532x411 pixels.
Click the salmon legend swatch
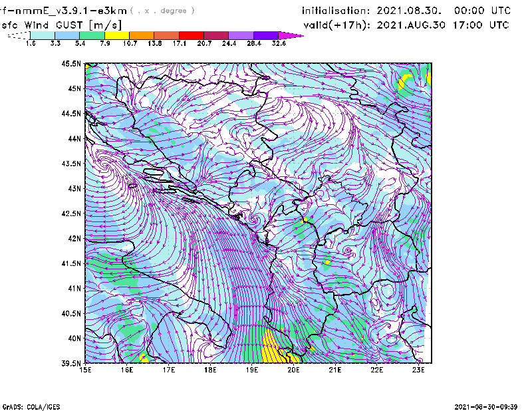[x=167, y=35]
